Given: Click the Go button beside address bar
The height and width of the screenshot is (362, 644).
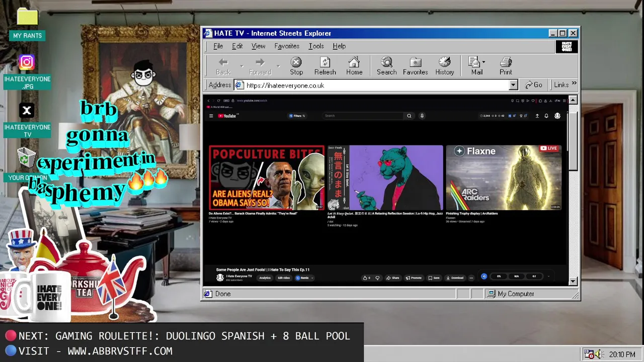Looking at the screenshot, I should pos(534,85).
